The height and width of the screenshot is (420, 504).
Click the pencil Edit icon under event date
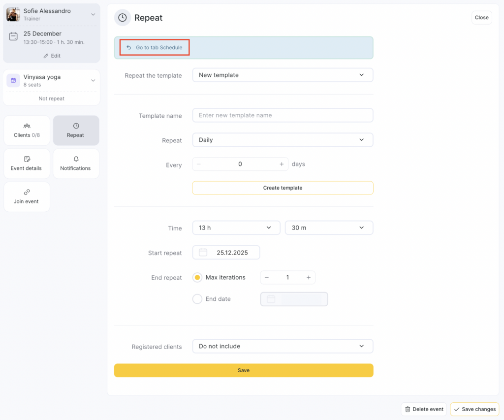click(x=46, y=56)
